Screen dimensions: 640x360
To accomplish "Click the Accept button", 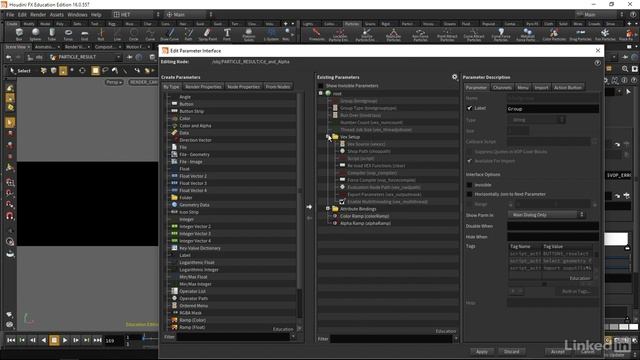I will coord(558,351).
